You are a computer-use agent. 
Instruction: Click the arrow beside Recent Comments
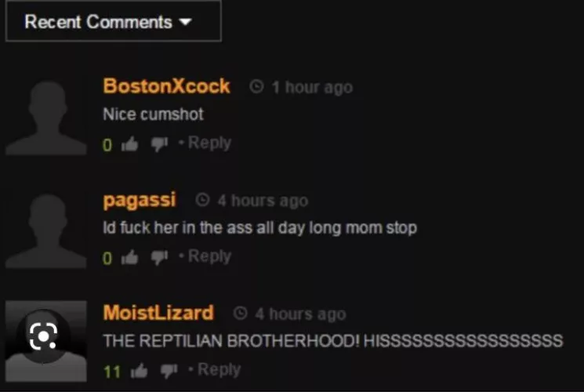185,22
